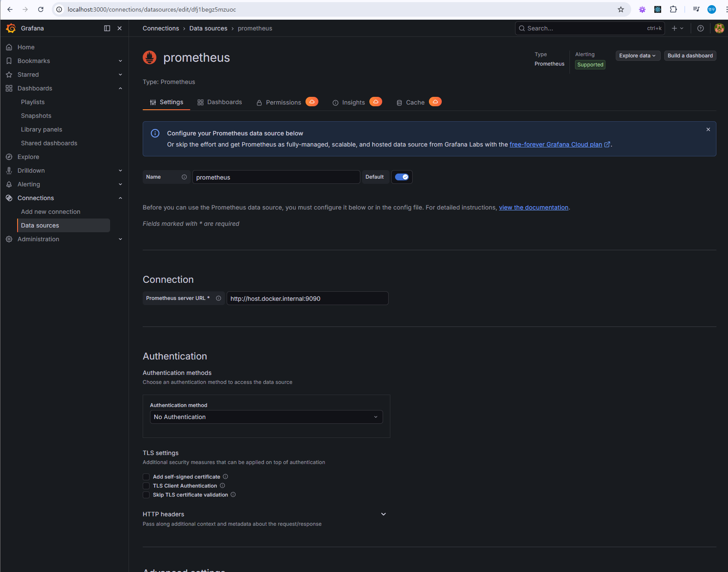The width and height of the screenshot is (728, 572).
Task: Click the Grafana logo icon
Action: click(x=11, y=28)
